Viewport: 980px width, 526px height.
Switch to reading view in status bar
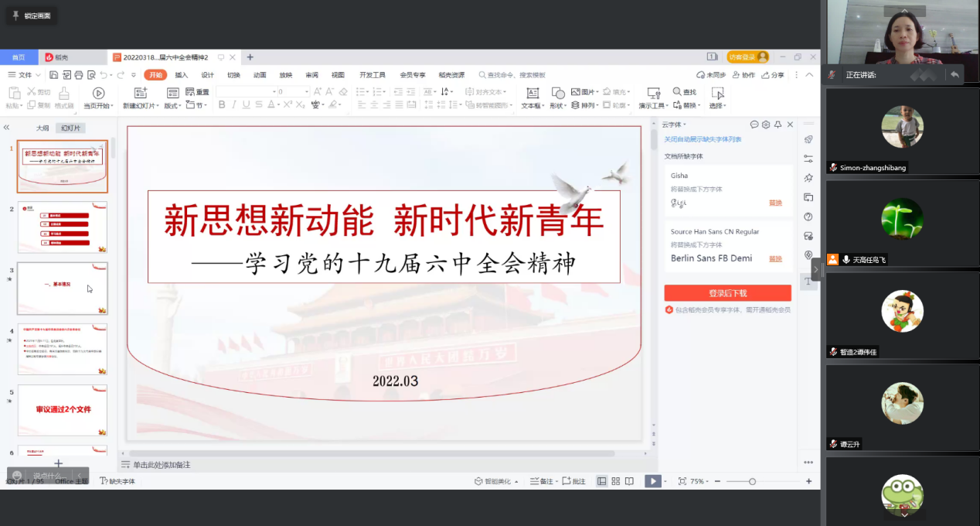pos(629,481)
